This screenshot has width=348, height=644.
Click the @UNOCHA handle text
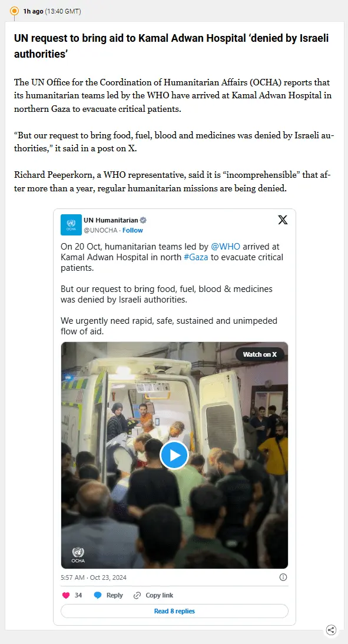[x=101, y=230]
